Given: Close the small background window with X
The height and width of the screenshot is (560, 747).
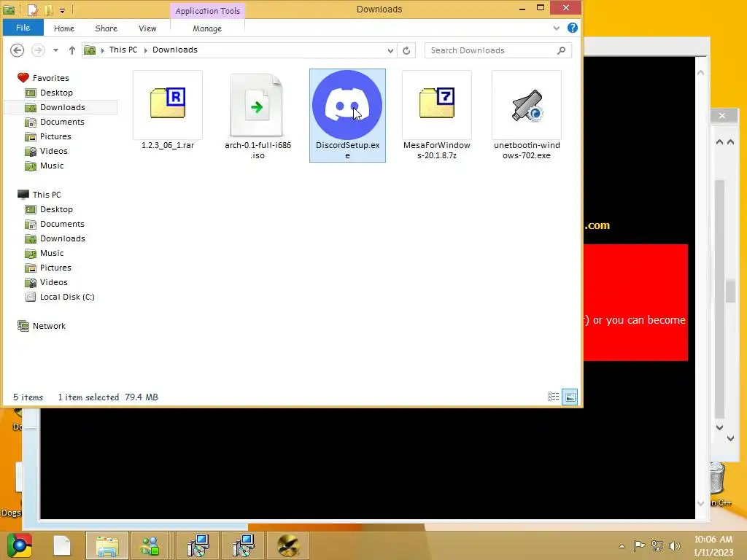Looking at the screenshot, I should tap(722, 116).
